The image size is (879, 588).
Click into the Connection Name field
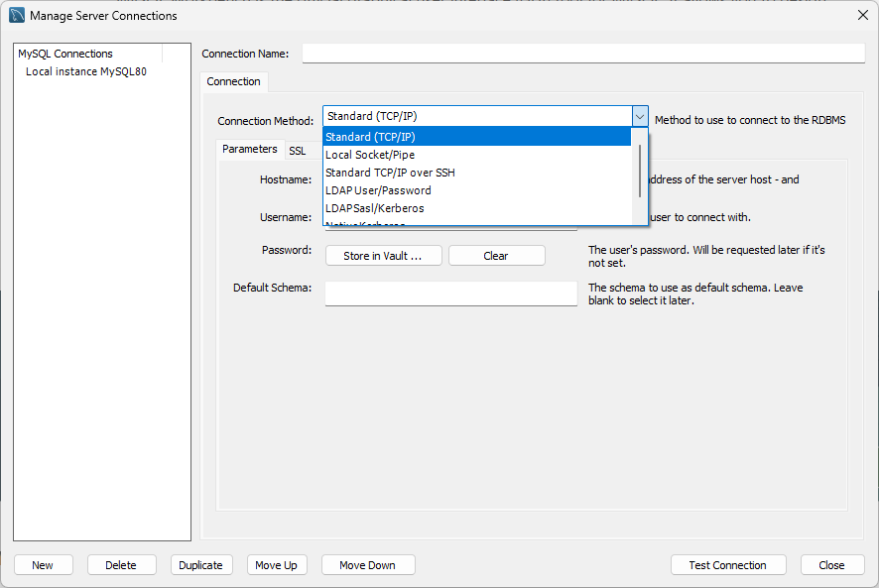583,54
